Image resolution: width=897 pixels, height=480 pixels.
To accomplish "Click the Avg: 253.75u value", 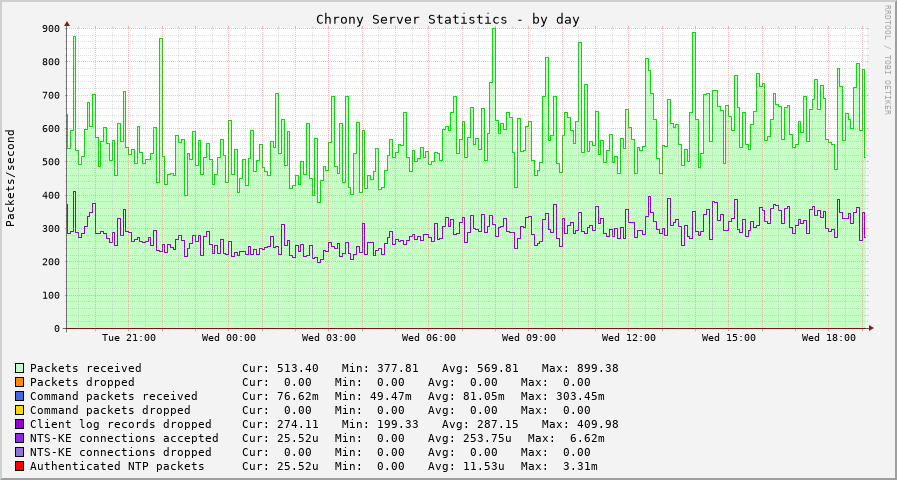I will 470,438.
